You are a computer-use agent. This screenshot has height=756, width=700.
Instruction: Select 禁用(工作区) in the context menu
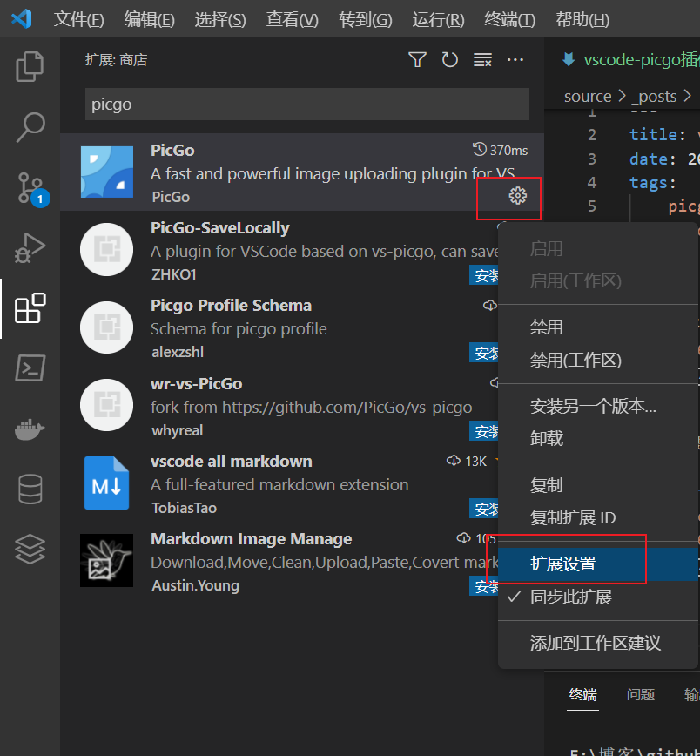pos(598,361)
